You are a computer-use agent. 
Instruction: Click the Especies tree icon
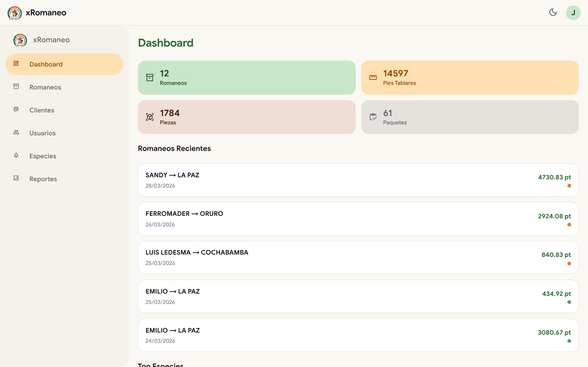tap(16, 155)
